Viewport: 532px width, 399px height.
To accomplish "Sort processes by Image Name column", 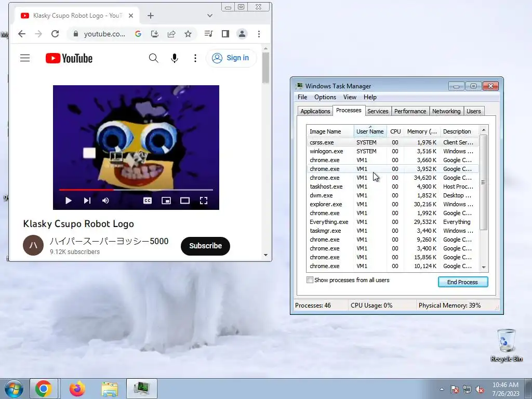I will [x=330, y=131].
